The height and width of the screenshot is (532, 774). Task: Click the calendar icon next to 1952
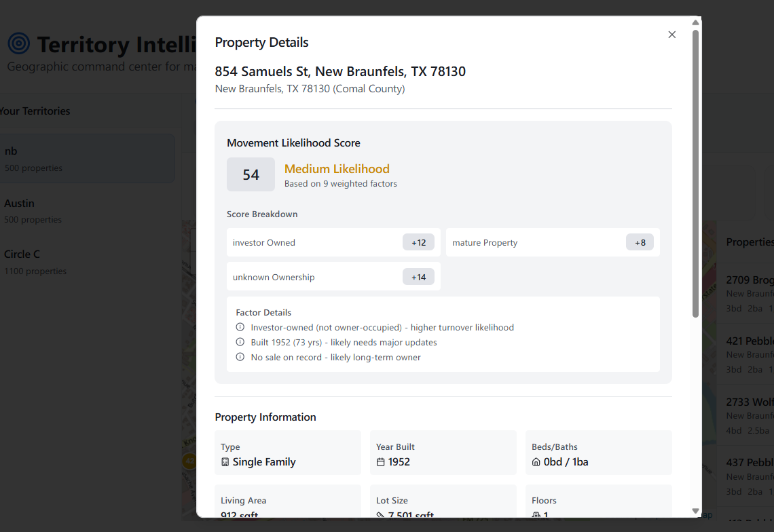pos(381,462)
